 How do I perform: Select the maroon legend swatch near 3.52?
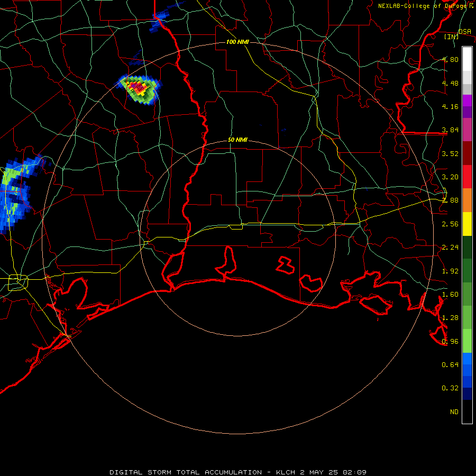tap(467, 153)
